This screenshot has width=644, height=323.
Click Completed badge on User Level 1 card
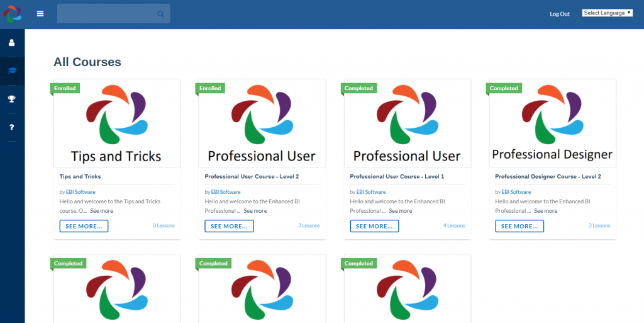point(358,88)
